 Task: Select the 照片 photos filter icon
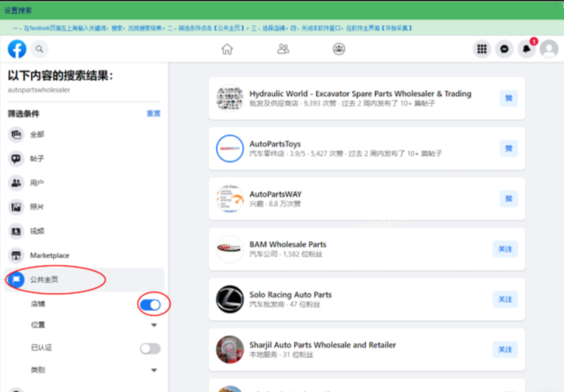coord(16,207)
